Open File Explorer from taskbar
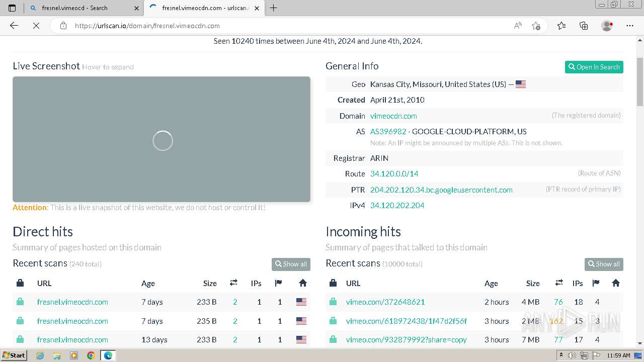Viewport: 644px width, 362px height. pyautogui.click(x=57, y=355)
